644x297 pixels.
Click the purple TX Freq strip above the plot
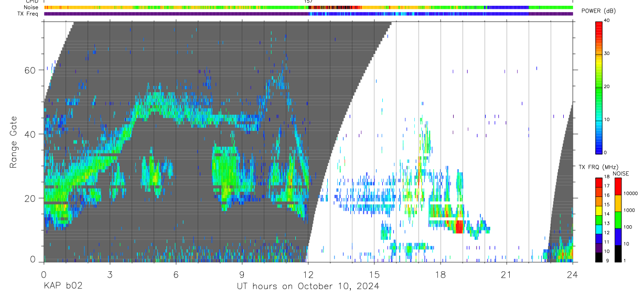click(177, 14)
